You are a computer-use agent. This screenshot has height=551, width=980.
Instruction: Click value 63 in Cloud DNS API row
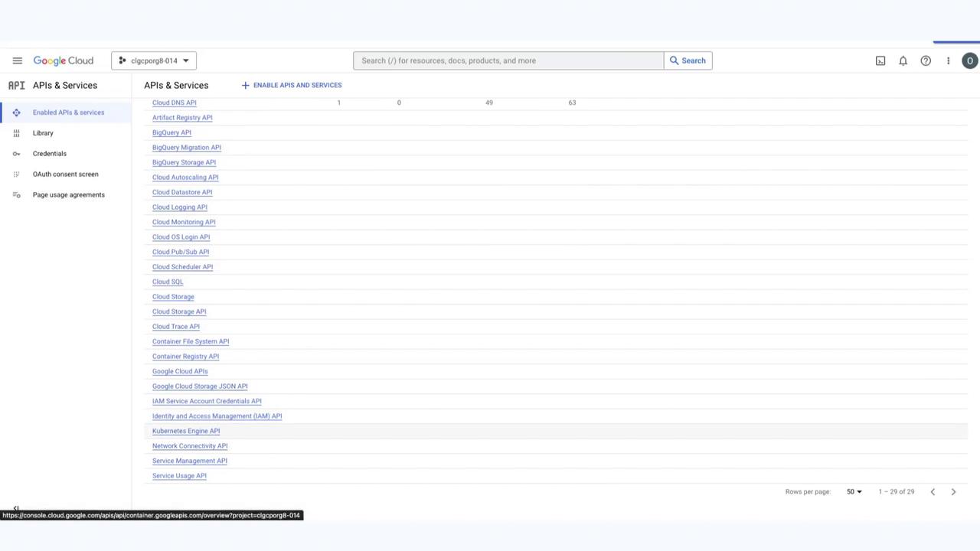click(x=572, y=103)
